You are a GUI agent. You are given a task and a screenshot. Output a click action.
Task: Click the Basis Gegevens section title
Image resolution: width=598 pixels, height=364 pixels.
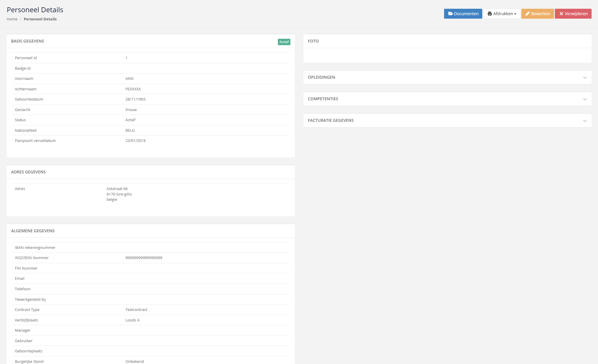click(27, 41)
